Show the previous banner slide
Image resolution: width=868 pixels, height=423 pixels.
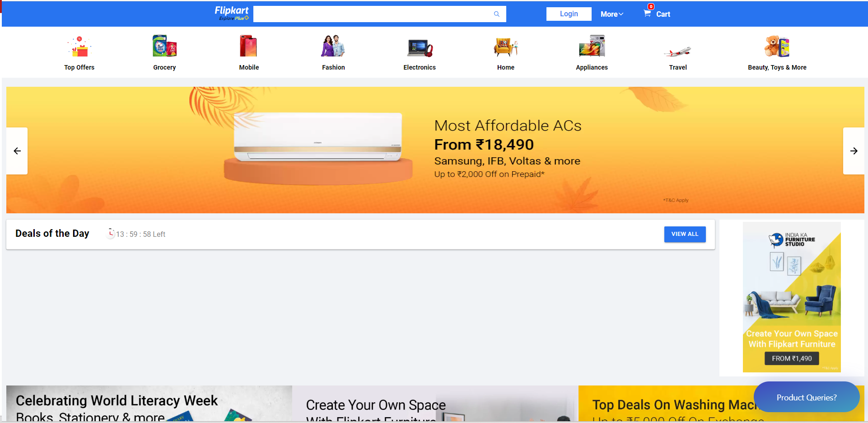(17, 151)
